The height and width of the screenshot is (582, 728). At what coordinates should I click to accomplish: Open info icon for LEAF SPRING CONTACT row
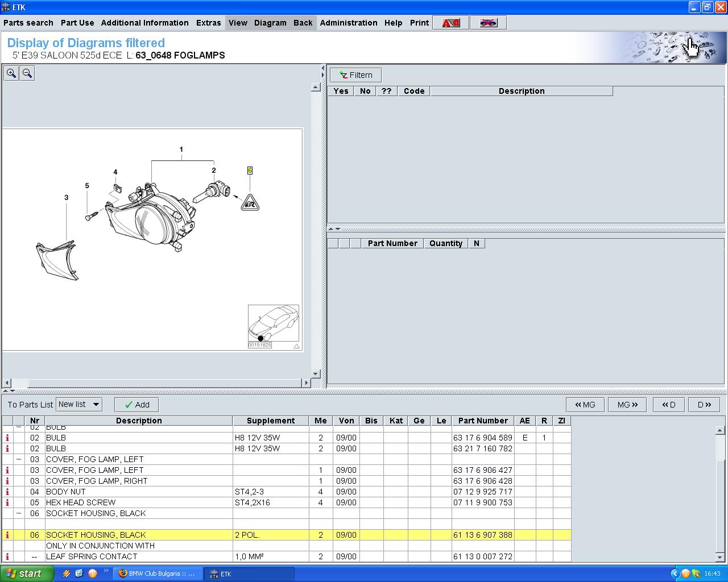tap(7, 556)
